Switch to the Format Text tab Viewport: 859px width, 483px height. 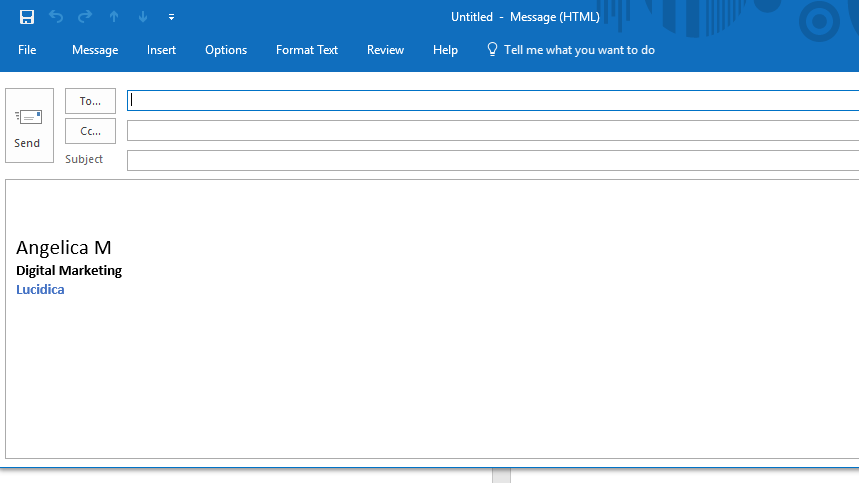point(307,50)
